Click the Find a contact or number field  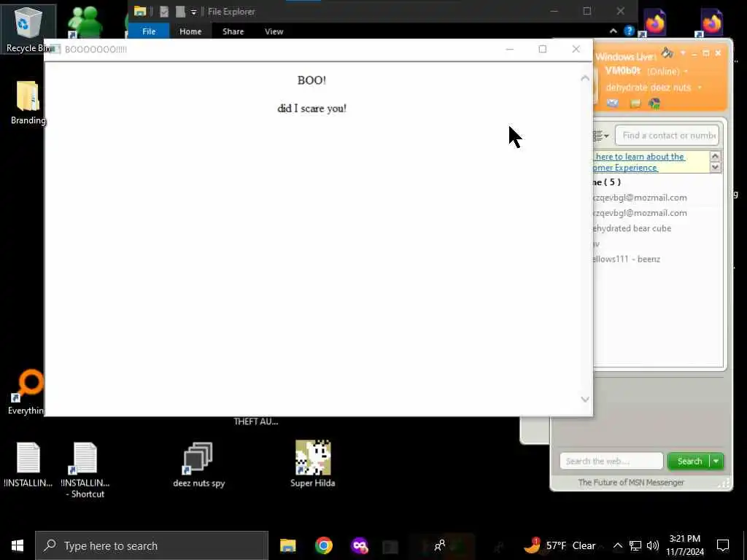click(667, 136)
